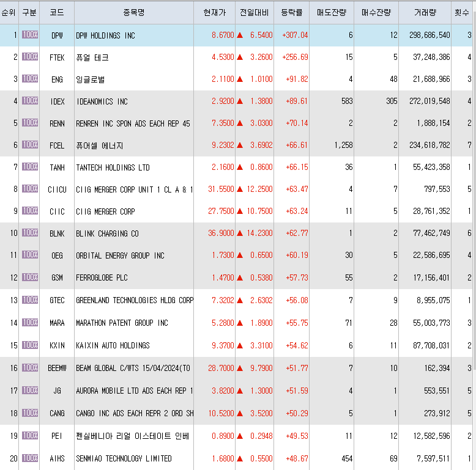The image size is (476, 470).
Task: Click the up arrow in FCEL row
Action: (x=240, y=145)
